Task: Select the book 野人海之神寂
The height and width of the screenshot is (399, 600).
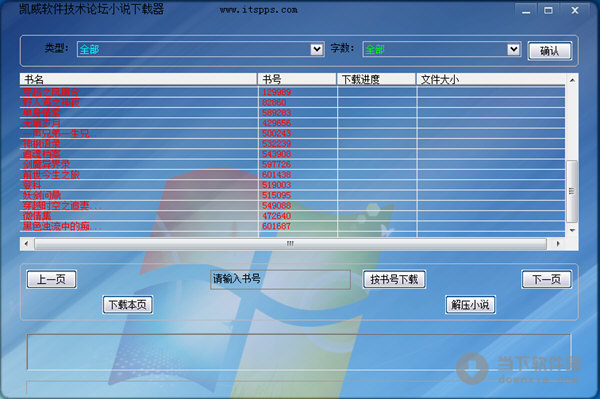Action: tap(51, 102)
